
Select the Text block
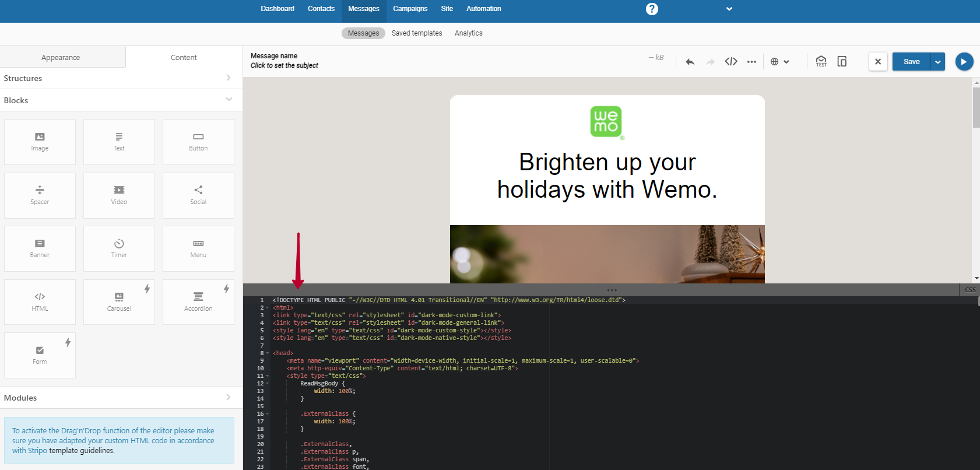coord(119,142)
